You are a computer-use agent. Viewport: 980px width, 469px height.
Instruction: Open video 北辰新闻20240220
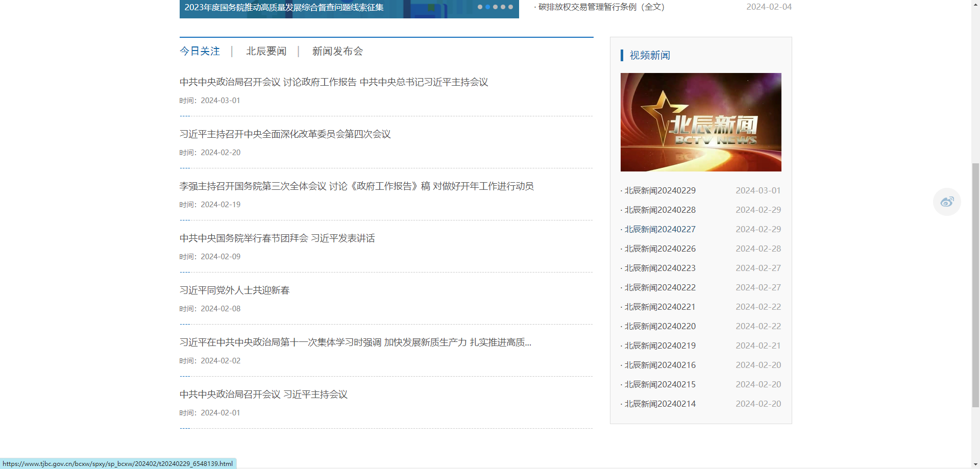tap(660, 326)
